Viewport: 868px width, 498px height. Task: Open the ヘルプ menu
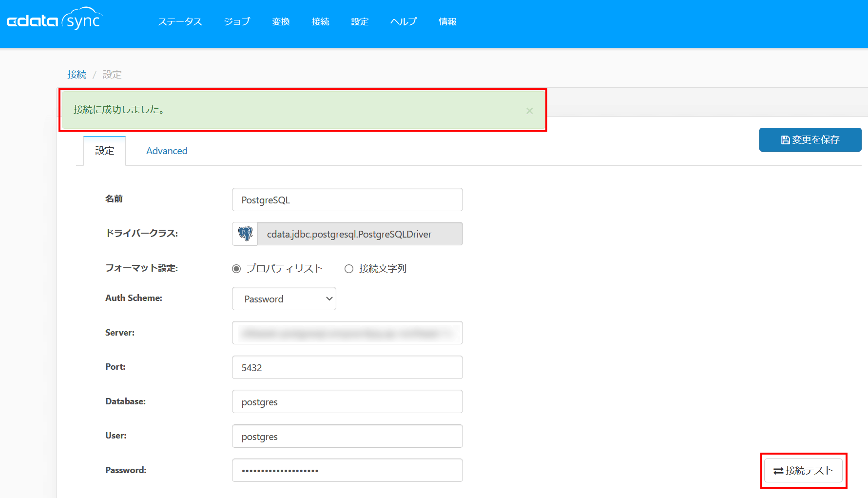[404, 21]
